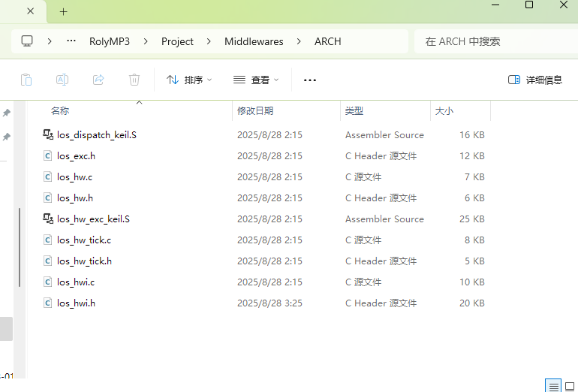Click the 25 KB size of los_hw_exc_keil.S
Viewport: 578px width, 392px height.
(x=472, y=219)
